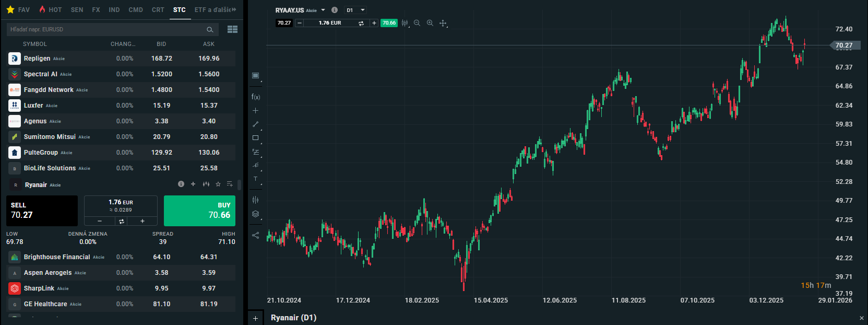Viewport: 868px width, 325px height.
Task: Add Ryanair to favorites with star icon
Action: pos(218,184)
